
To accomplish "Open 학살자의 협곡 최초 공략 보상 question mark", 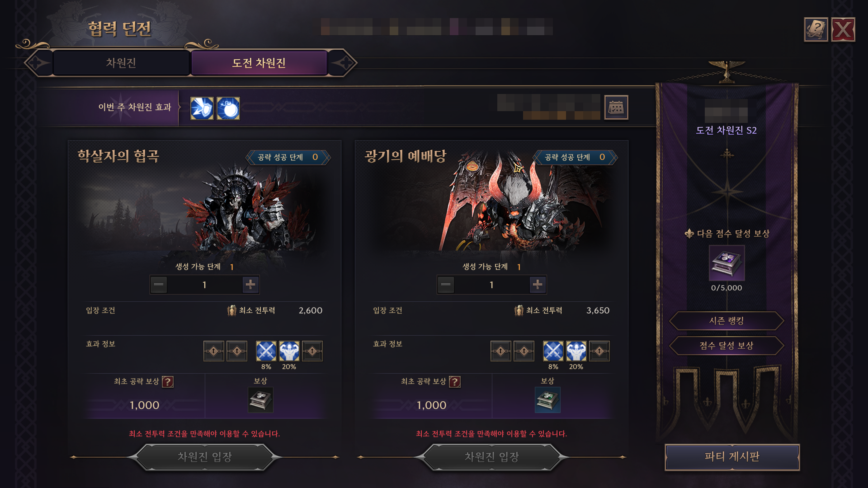I will [x=167, y=382].
